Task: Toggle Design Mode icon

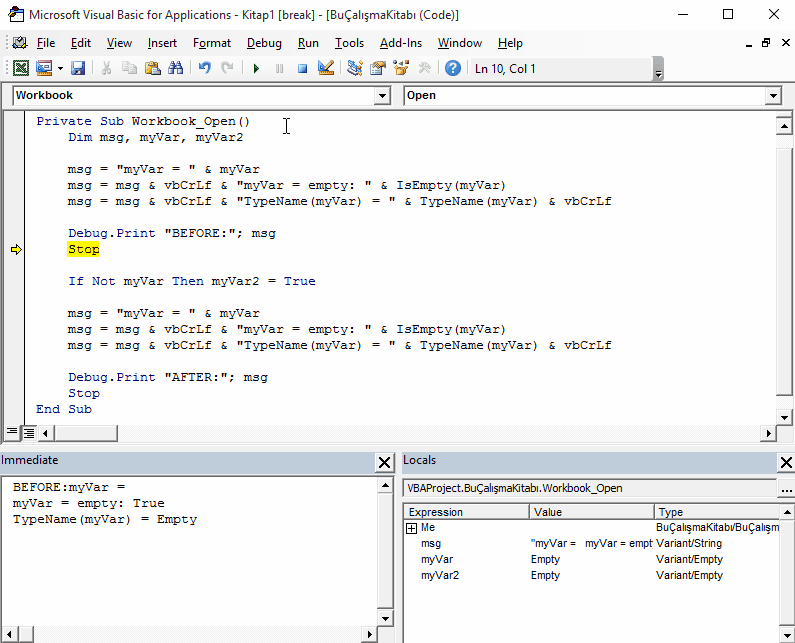Action: point(326,68)
